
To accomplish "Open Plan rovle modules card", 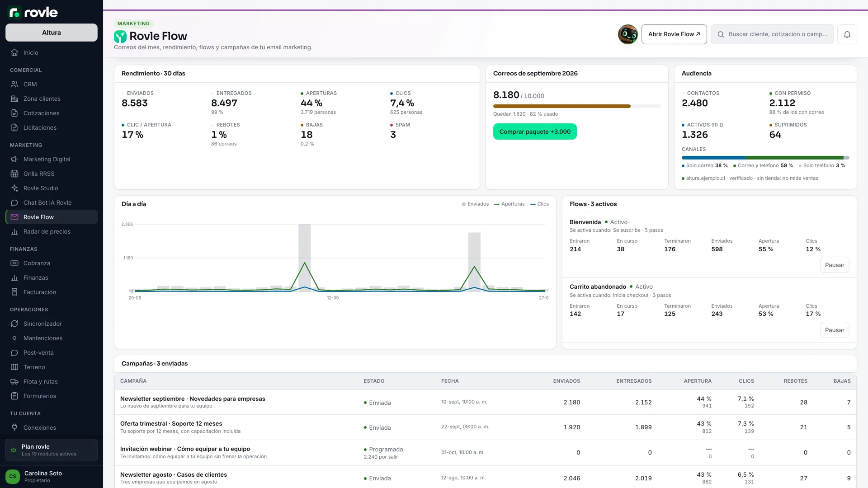I will pos(52,450).
